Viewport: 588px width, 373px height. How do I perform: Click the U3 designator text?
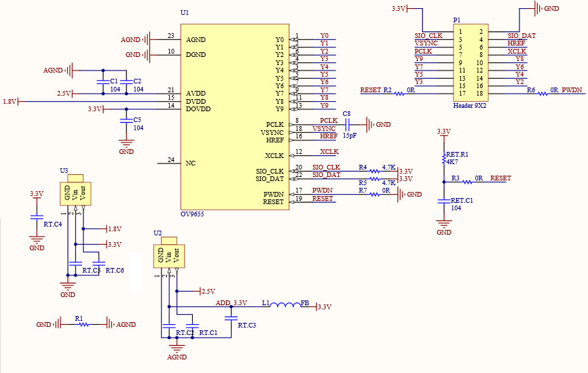pos(64,171)
